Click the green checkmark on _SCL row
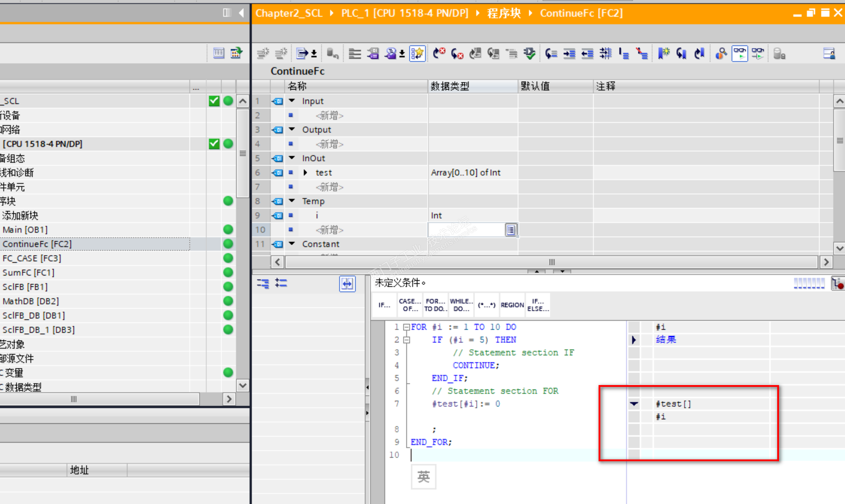 point(214,101)
